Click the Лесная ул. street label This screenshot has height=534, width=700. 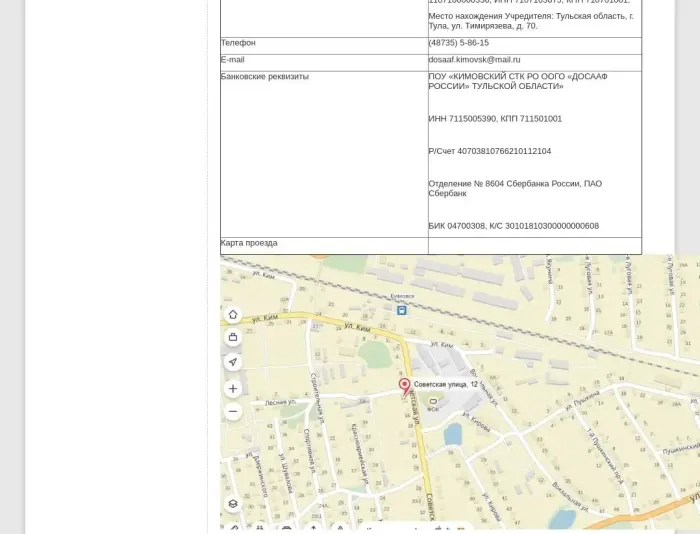coord(280,402)
